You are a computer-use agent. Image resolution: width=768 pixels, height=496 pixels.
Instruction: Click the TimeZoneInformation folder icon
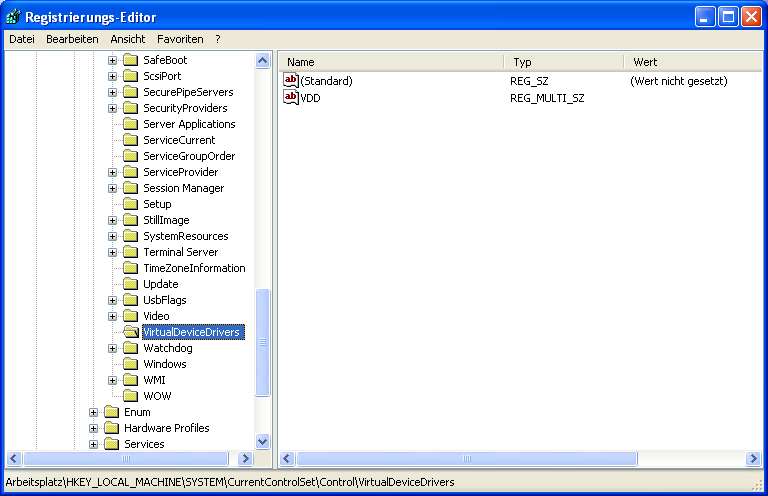(x=130, y=268)
